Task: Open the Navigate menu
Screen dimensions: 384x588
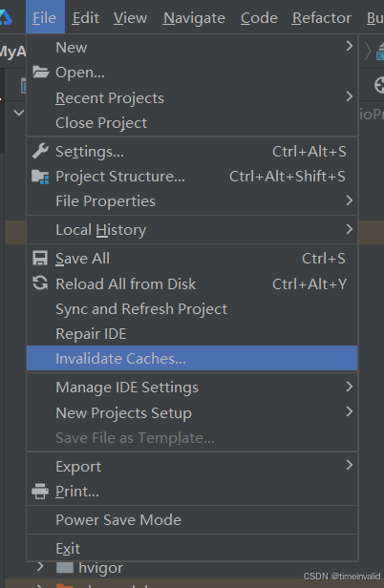Action: 194,17
